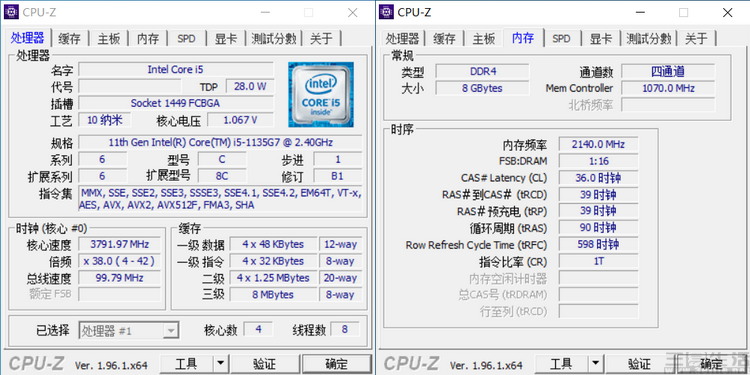This screenshot has width=750, height=375.
Task: Click the tRFC value 598 时钟
Action: [598, 244]
